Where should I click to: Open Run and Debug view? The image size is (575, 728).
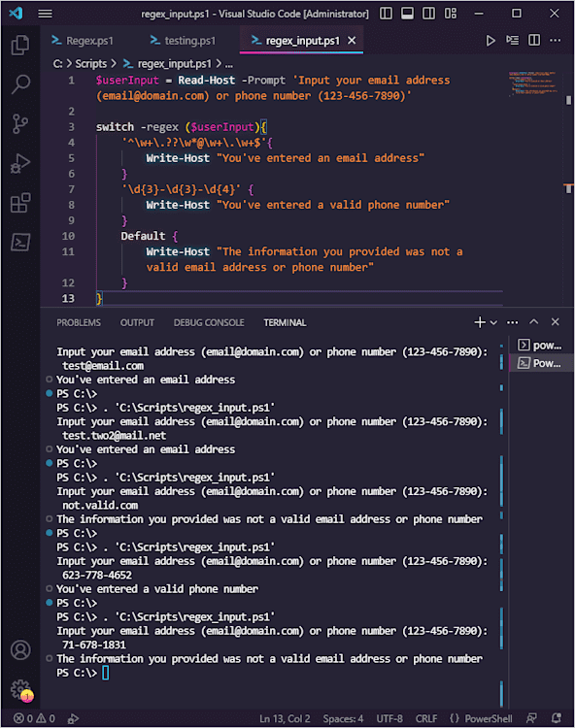20,163
